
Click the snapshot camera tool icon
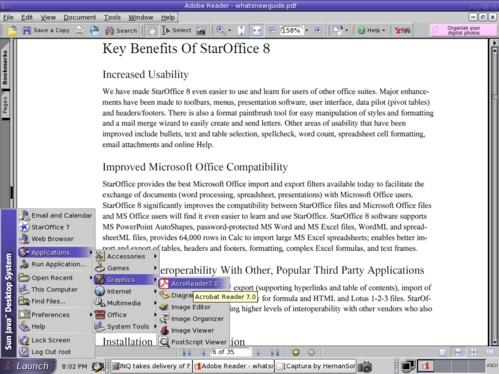click(x=201, y=31)
